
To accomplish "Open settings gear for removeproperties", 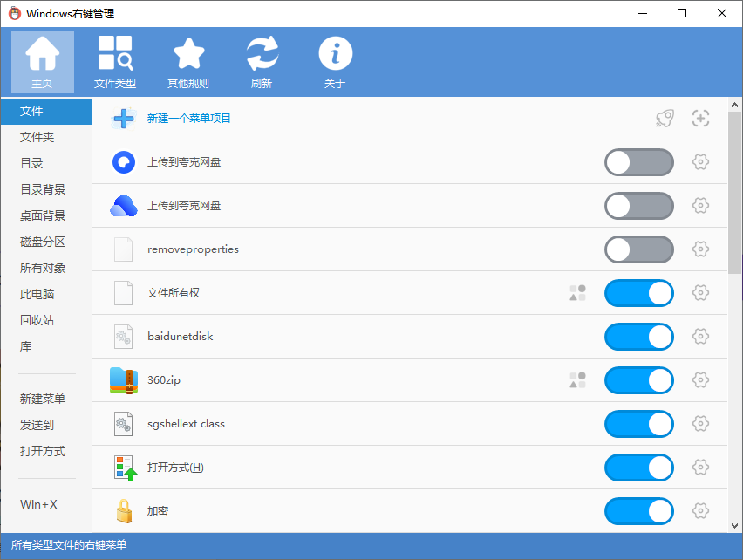I will click(700, 249).
